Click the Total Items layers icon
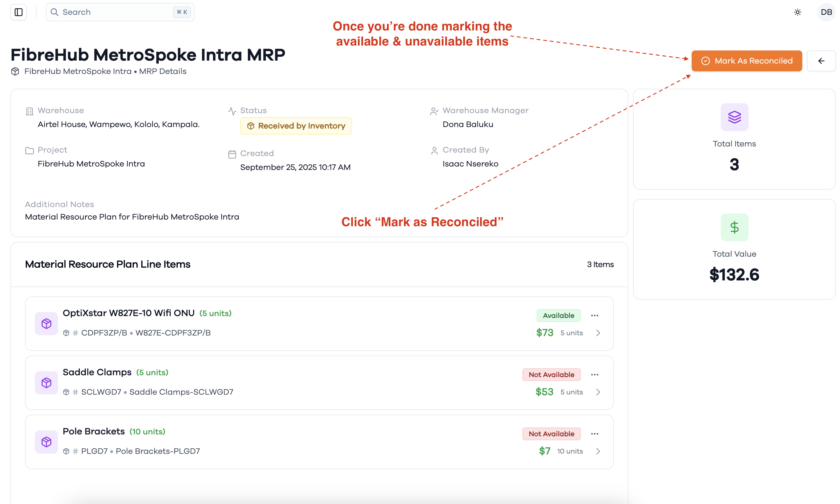Image resolution: width=840 pixels, height=504 pixels. coord(734,117)
